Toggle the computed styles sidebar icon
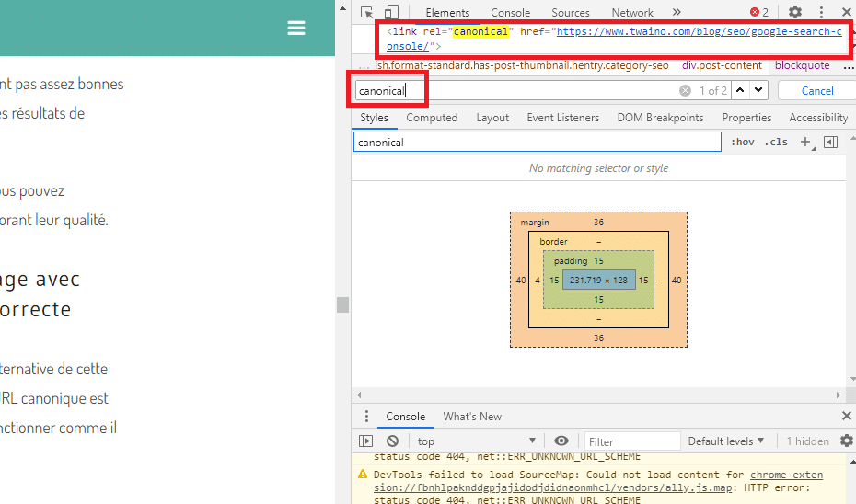Viewport: 856px width, 504px height. click(830, 143)
